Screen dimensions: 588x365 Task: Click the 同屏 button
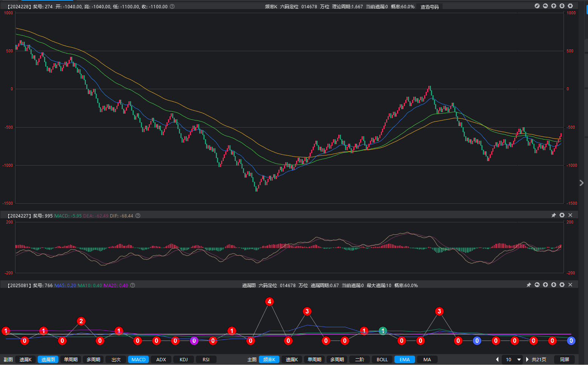pyautogui.click(x=565, y=359)
